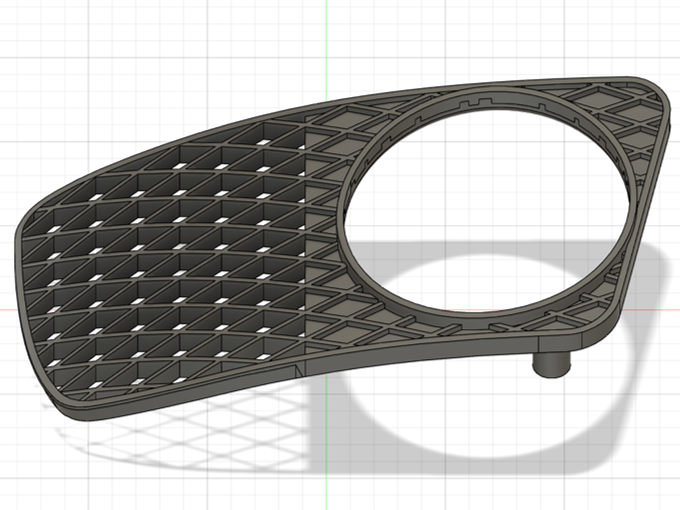This screenshot has height=510, width=680.
Task: Select the cylindrical mounting peg under the grille
Action: point(551,365)
